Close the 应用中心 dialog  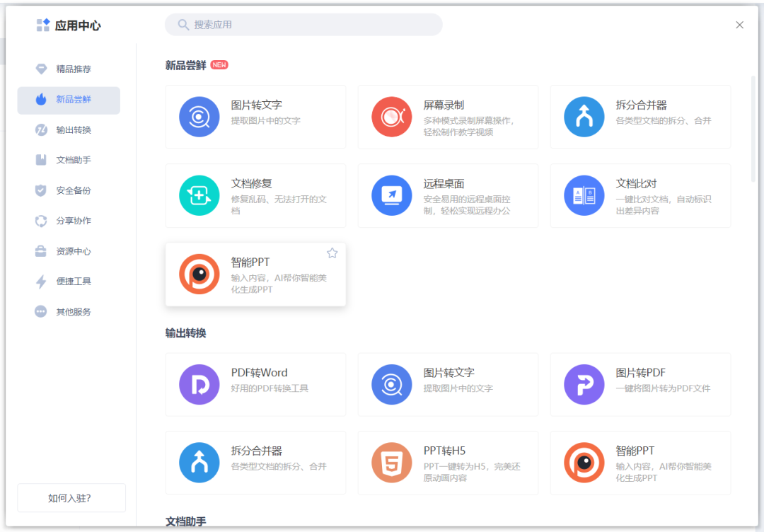coord(740,25)
